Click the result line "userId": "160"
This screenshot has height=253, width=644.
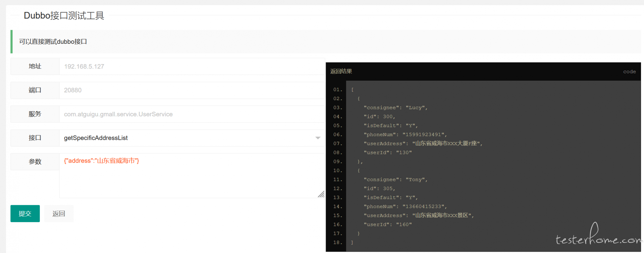388,224
